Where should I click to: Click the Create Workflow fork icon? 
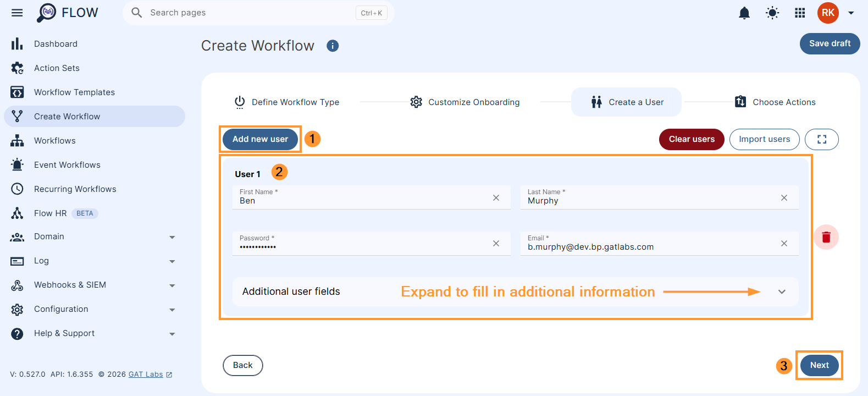click(17, 117)
